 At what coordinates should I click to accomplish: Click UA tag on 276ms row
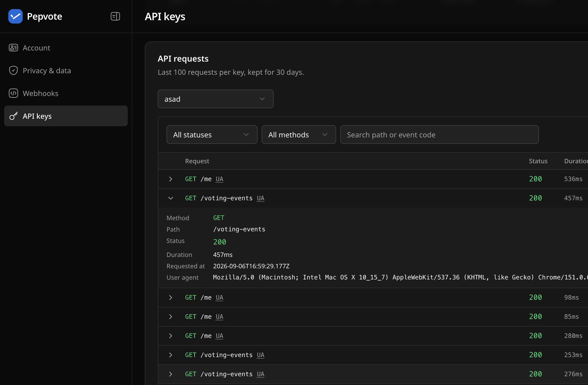tap(261, 374)
